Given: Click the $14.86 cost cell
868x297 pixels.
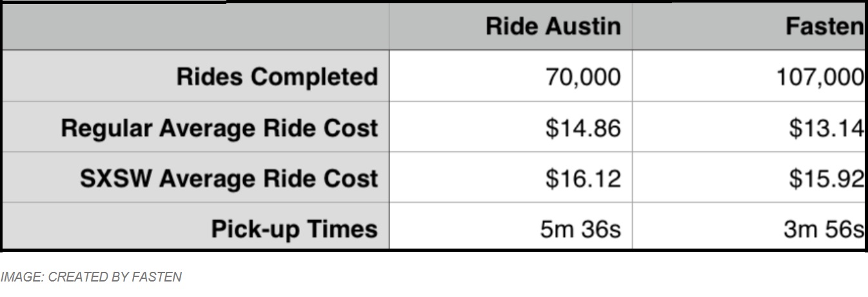Looking at the screenshot, I should 511,127.
